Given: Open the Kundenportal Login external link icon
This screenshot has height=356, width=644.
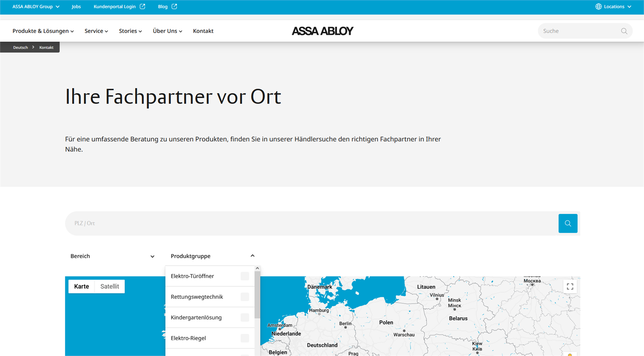Looking at the screenshot, I should tap(142, 7).
